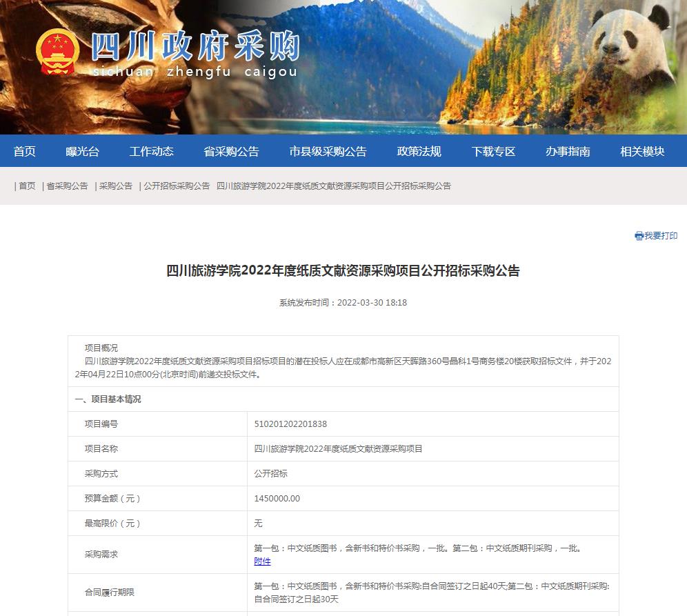Open the 首页 navigation menu item
Viewport: 687px width, 616px height.
point(25,151)
